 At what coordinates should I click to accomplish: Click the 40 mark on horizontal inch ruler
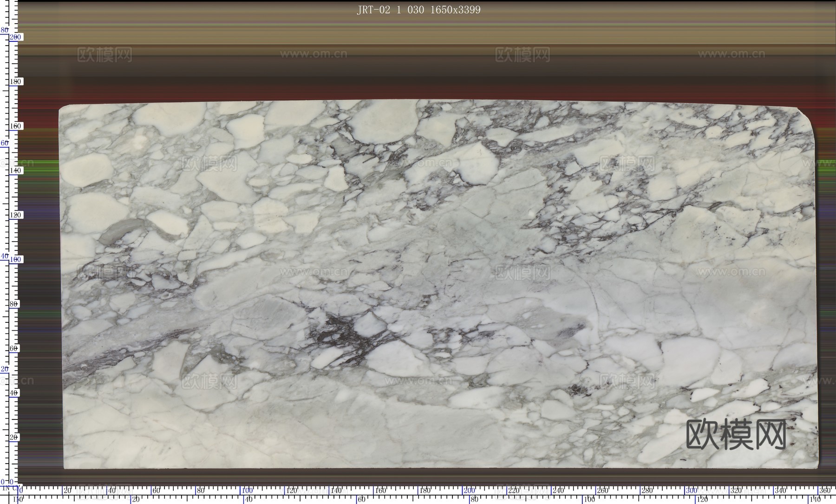coord(248,500)
